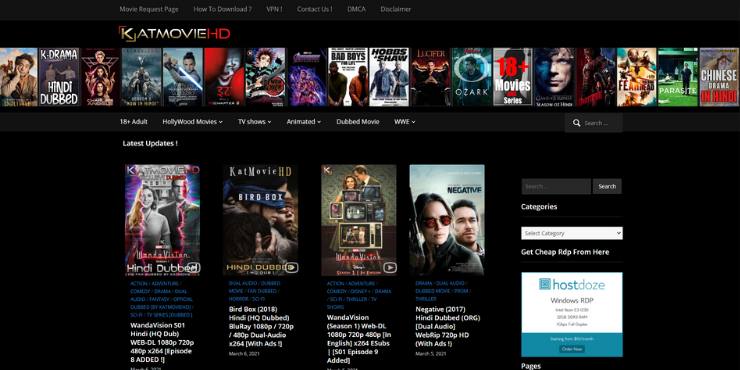Click Order Now in hostdoze ad
The image size is (740, 370).
572,349
